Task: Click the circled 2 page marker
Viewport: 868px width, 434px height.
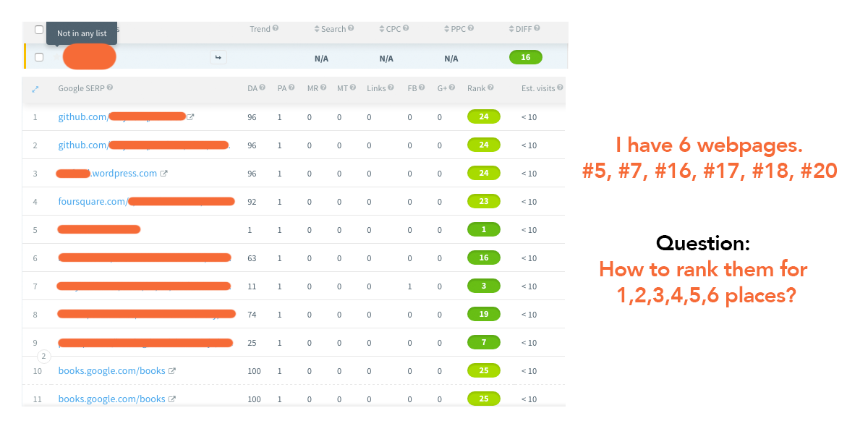Action: point(43,357)
